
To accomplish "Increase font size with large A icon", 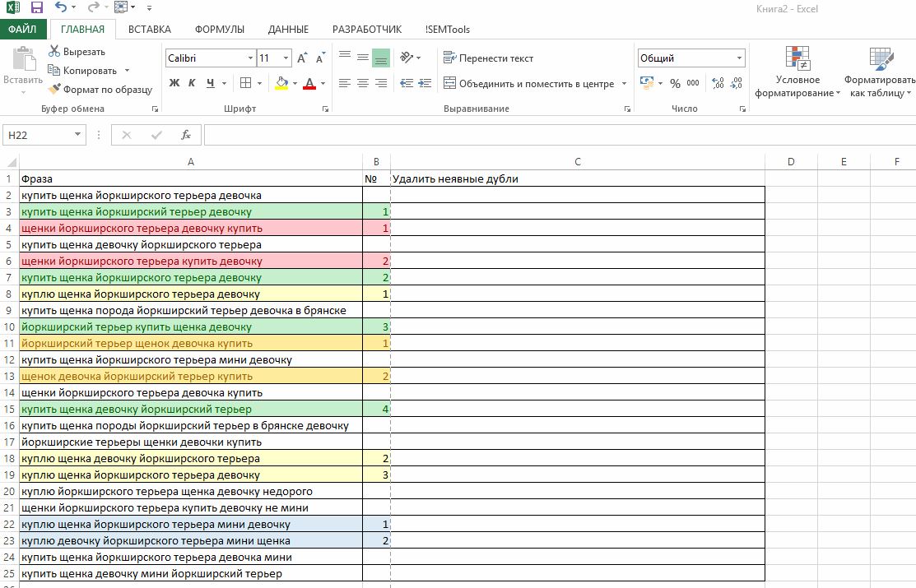I will tap(302, 58).
